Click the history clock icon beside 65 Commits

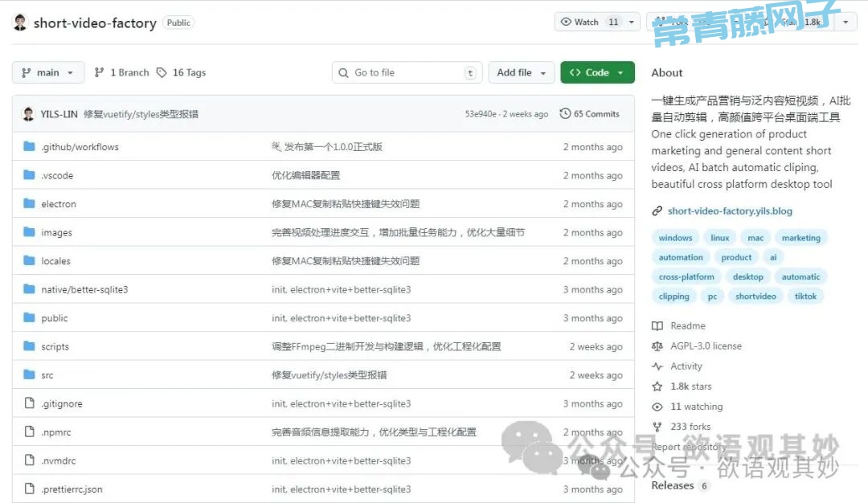[565, 114]
